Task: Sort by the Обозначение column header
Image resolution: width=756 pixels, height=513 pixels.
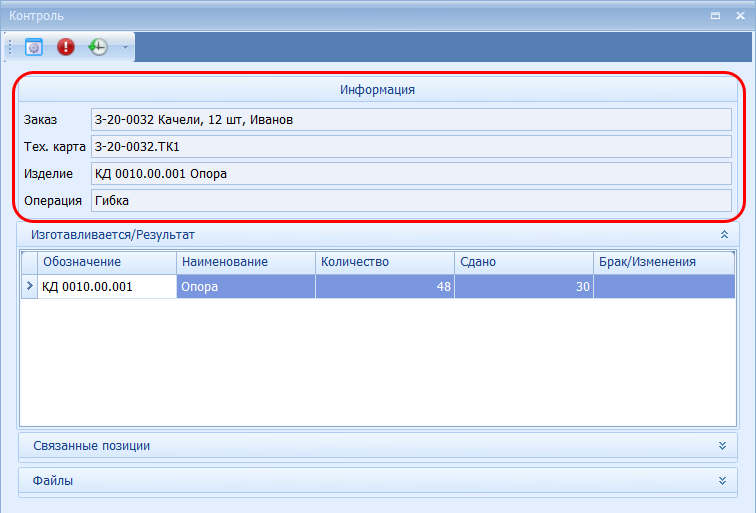Action: pyautogui.click(x=106, y=262)
